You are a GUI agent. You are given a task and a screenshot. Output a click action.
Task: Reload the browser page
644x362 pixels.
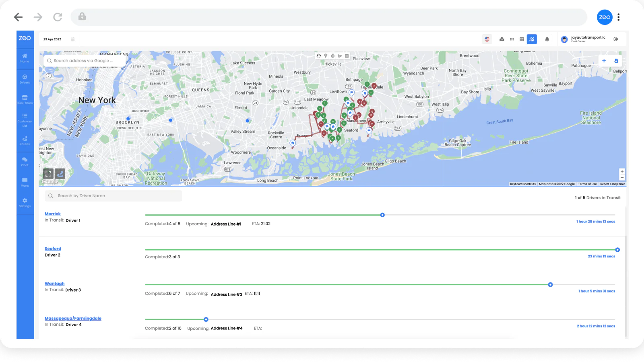point(58,17)
